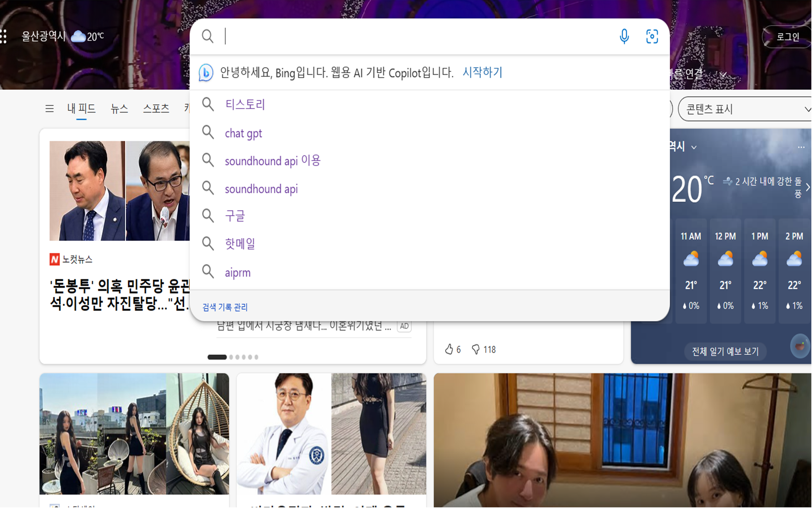This screenshot has width=812, height=508.
Task: Open the 콘텐츠 표시 dropdown
Action: point(745,109)
